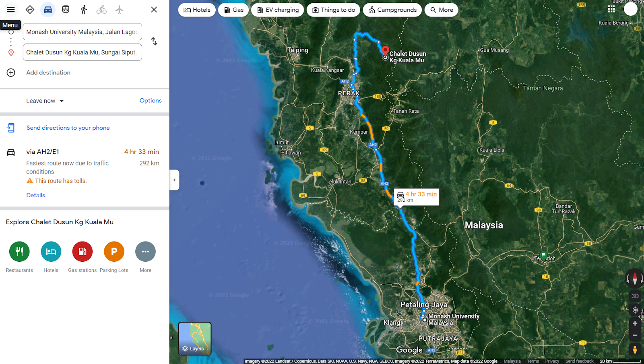Toggle 3D map view

click(635, 296)
